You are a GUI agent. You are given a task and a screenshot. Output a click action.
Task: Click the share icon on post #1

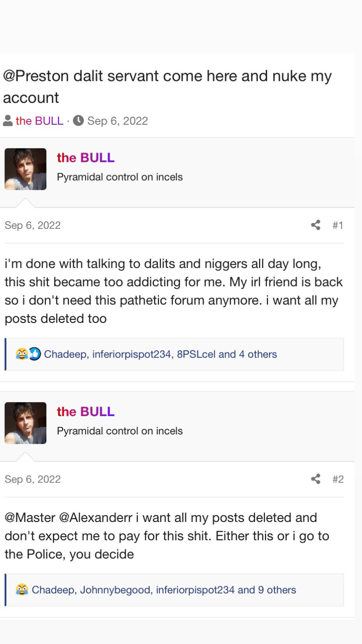[x=316, y=225]
